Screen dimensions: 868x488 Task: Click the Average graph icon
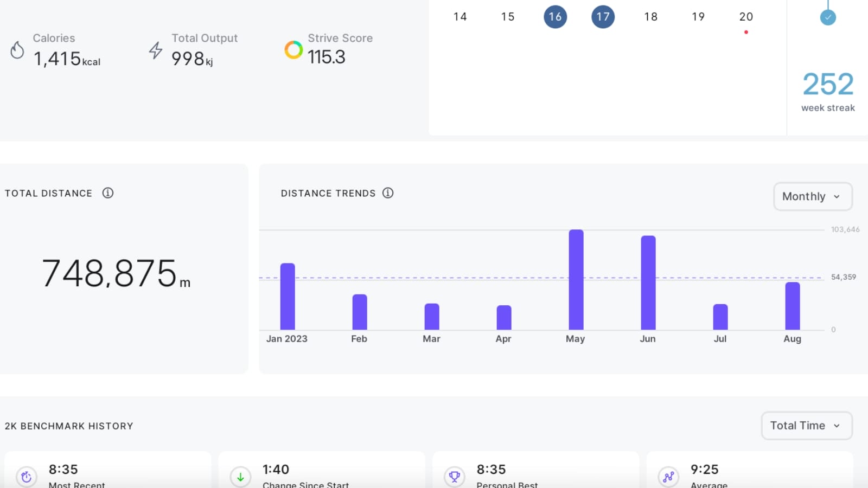(668, 477)
